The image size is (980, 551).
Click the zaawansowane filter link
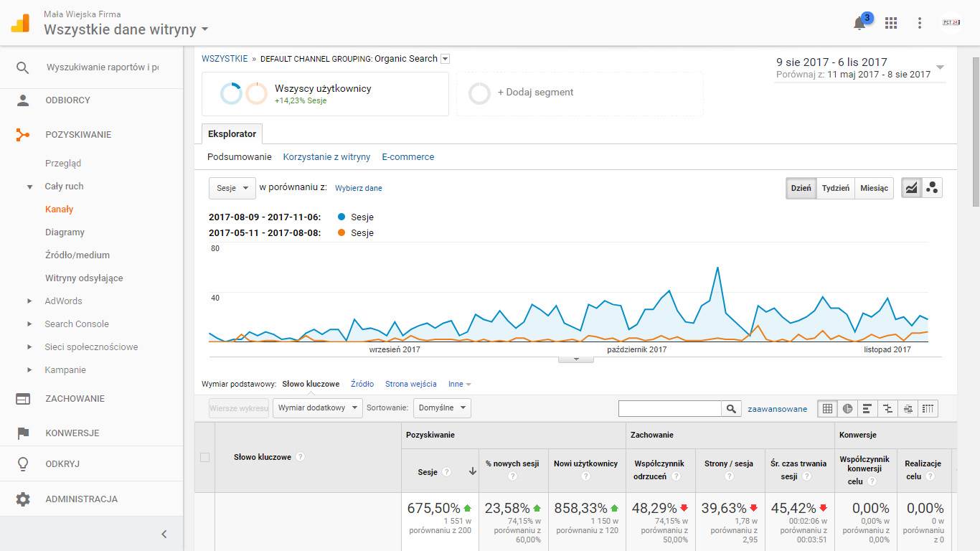coord(777,409)
